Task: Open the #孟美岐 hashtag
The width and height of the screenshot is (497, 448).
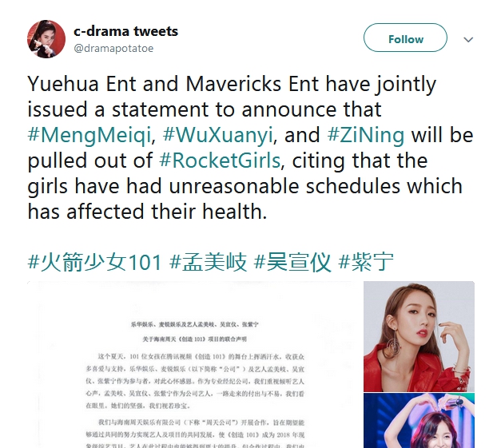Action: pyautogui.click(x=209, y=262)
